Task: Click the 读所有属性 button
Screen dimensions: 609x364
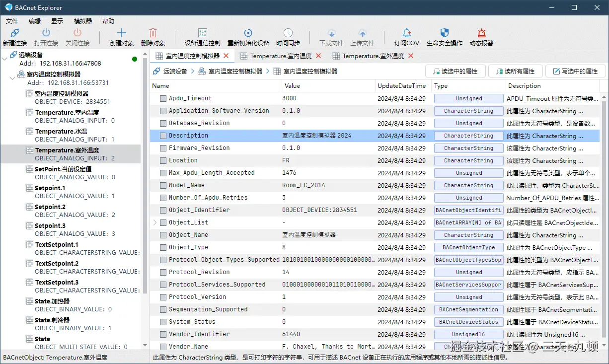Action: click(515, 71)
